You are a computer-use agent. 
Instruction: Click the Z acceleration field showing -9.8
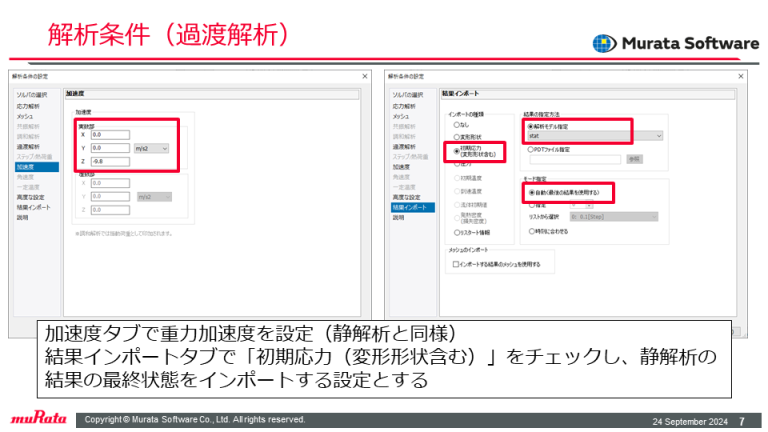click(x=110, y=160)
